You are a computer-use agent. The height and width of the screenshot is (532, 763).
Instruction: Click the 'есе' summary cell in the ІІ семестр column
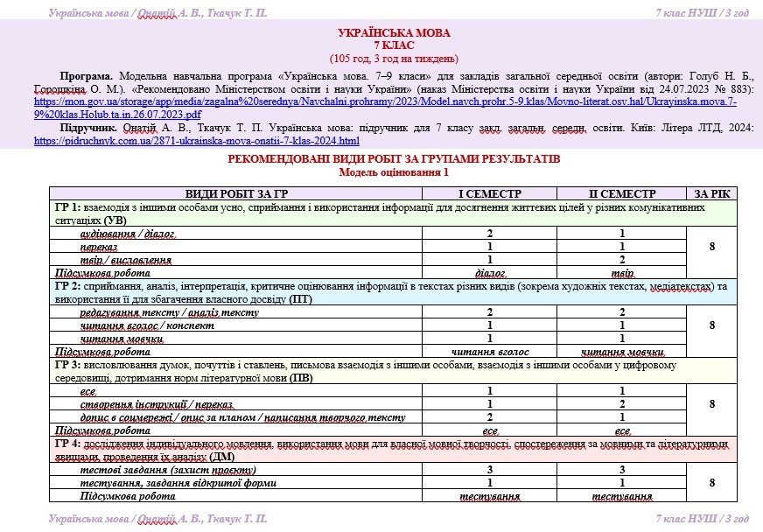[x=622, y=430]
